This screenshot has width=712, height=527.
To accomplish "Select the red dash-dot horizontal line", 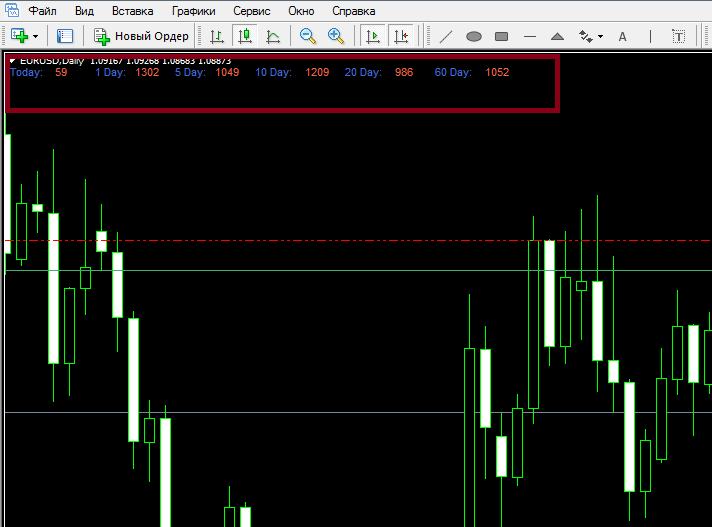I will 358,241.
